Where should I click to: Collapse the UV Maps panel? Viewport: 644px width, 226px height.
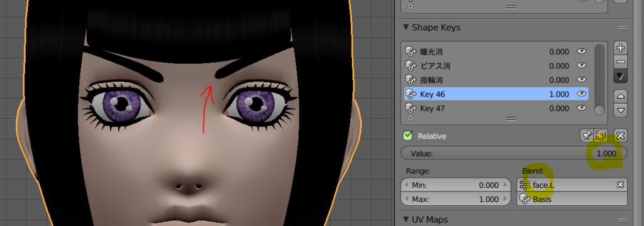pos(406,220)
